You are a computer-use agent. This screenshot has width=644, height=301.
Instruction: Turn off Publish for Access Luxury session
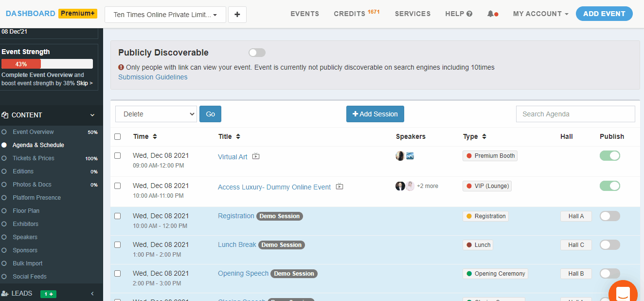point(610,186)
